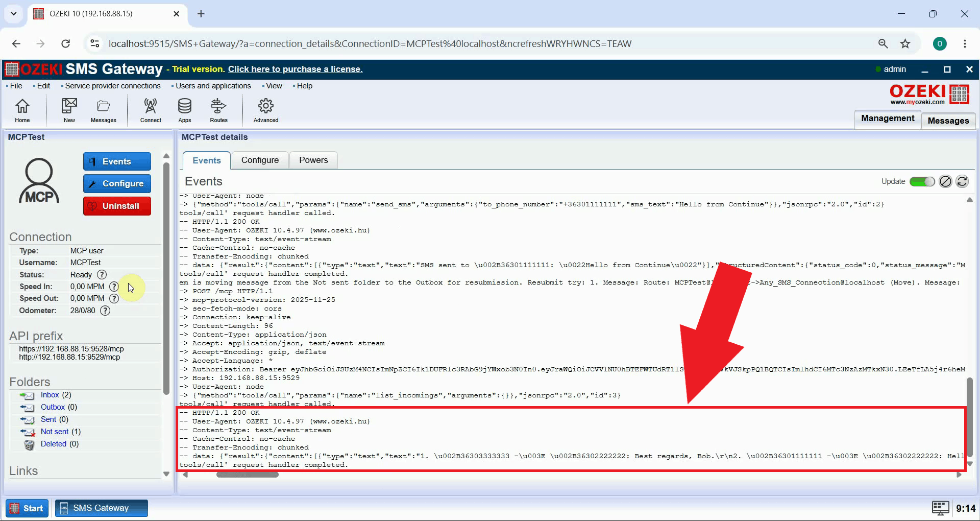Bookmark this page with star icon
Image resolution: width=980 pixels, height=521 pixels.
tap(905, 43)
